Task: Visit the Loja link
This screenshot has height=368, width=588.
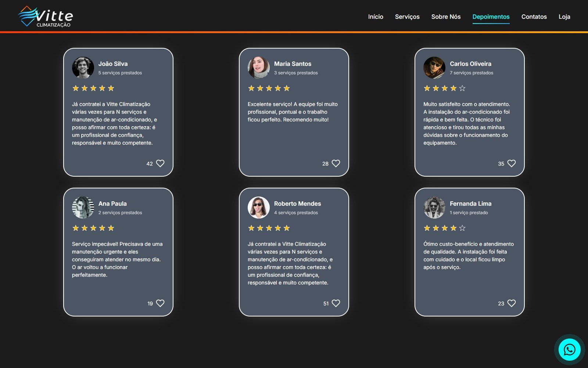Action: 564,17
